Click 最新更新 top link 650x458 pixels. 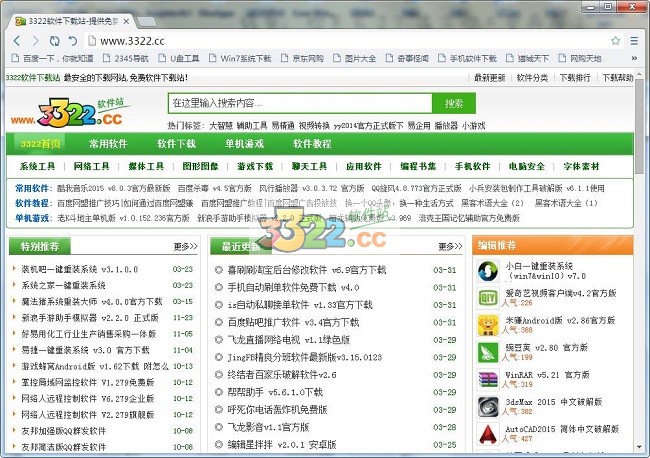click(490, 78)
